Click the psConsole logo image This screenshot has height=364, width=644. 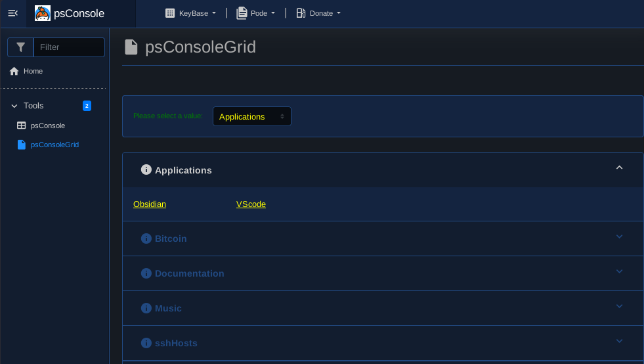pyautogui.click(x=43, y=13)
